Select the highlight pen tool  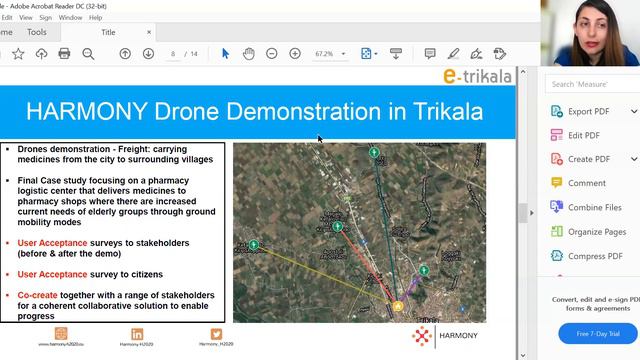[453, 53]
